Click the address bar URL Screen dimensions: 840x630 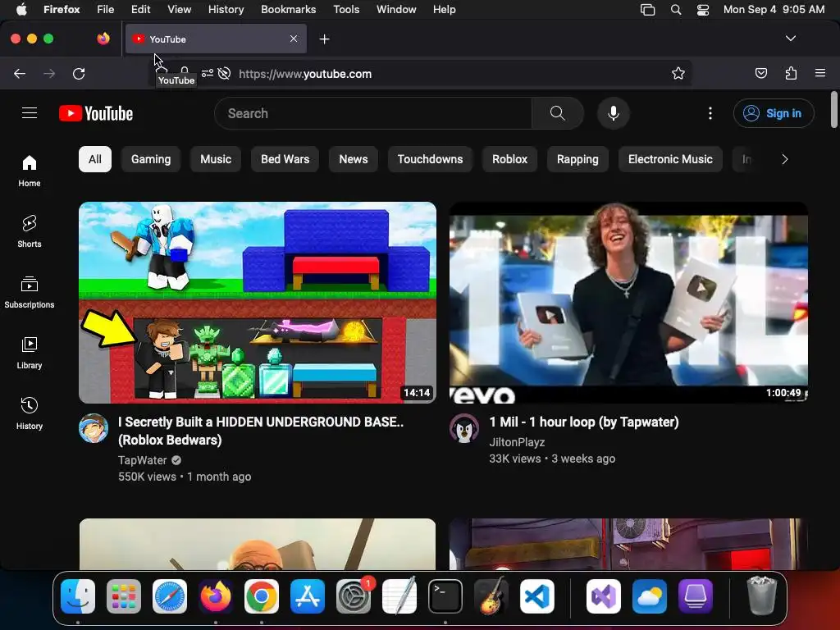(x=305, y=74)
